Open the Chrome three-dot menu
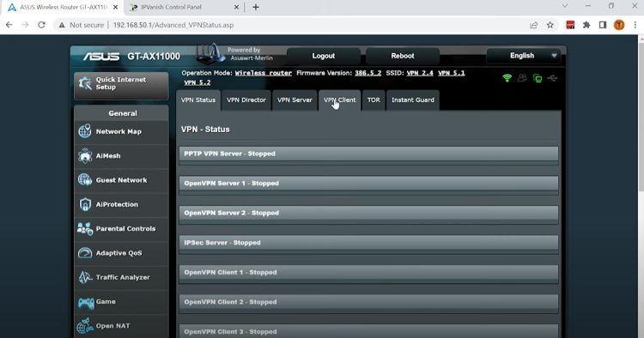 [x=635, y=25]
